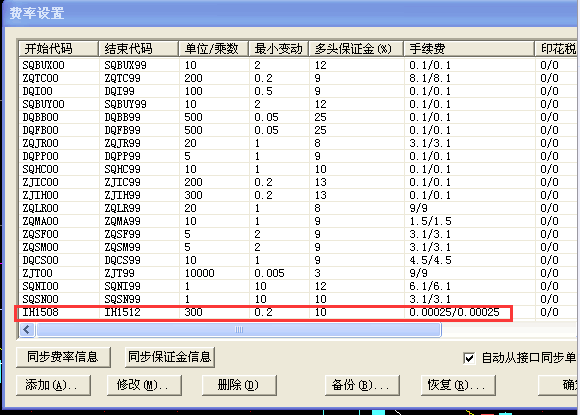This screenshot has width=580, height=415.
Task: Click the 单位/乘数 column header
Action: click(214, 48)
